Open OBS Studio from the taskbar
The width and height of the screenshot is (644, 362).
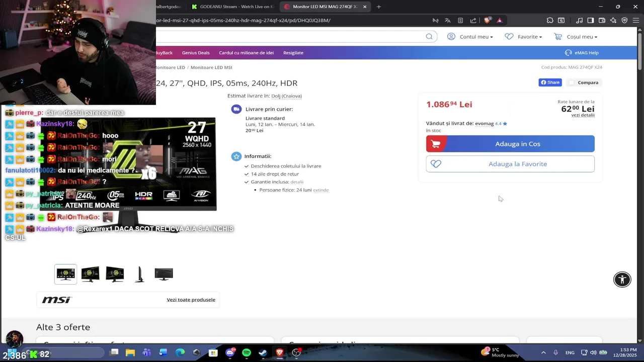click(296, 352)
